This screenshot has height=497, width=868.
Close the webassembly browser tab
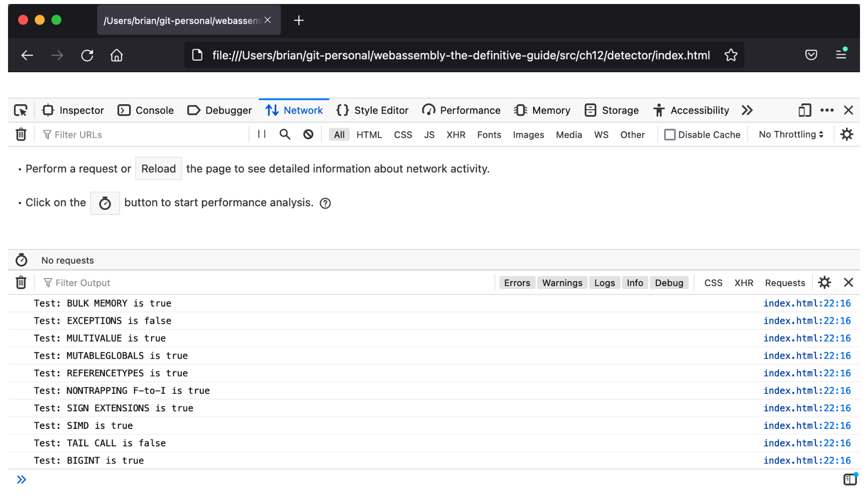click(268, 20)
